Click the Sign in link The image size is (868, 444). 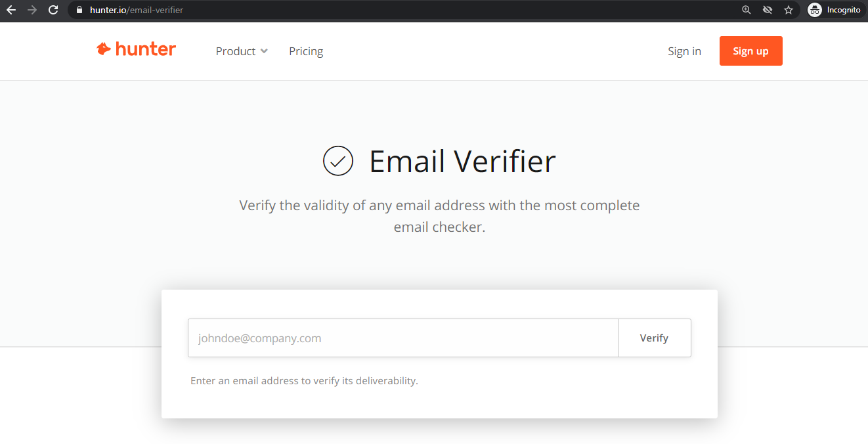(684, 51)
